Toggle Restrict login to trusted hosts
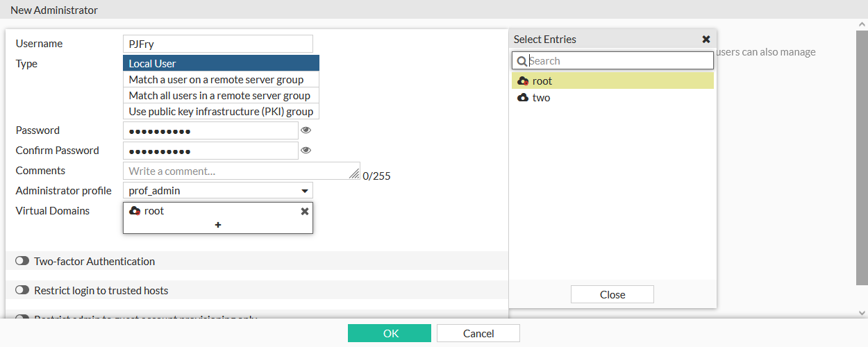The height and width of the screenshot is (347, 868). coord(22,291)
